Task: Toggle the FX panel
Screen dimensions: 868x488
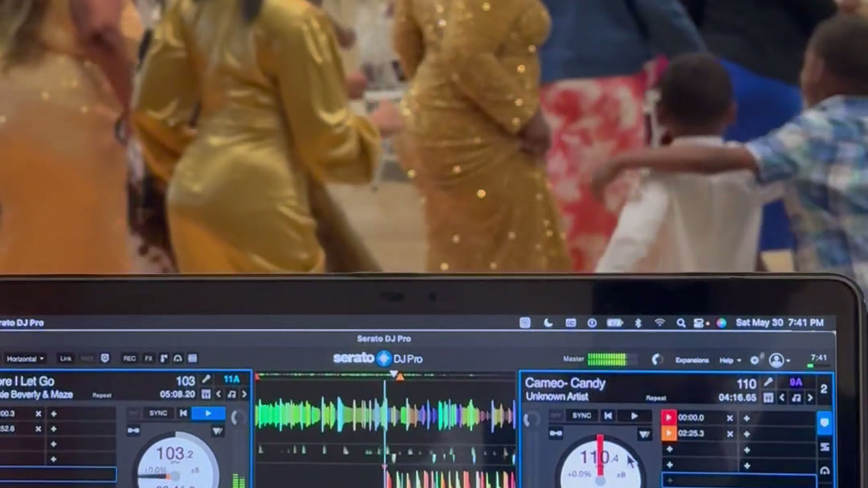Action: point(149,358)
